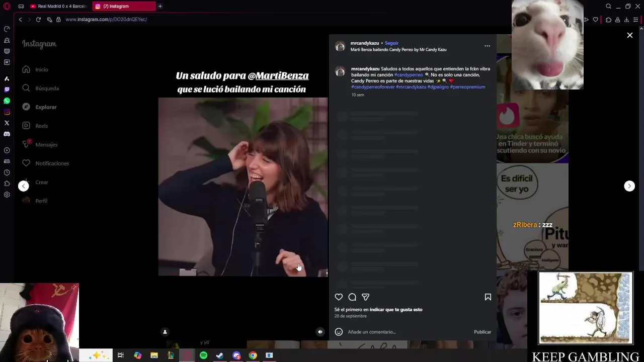The height and width of the screenshot is (362, 644).
Task: Like the post with heart icon
Action: coord(339,297)
